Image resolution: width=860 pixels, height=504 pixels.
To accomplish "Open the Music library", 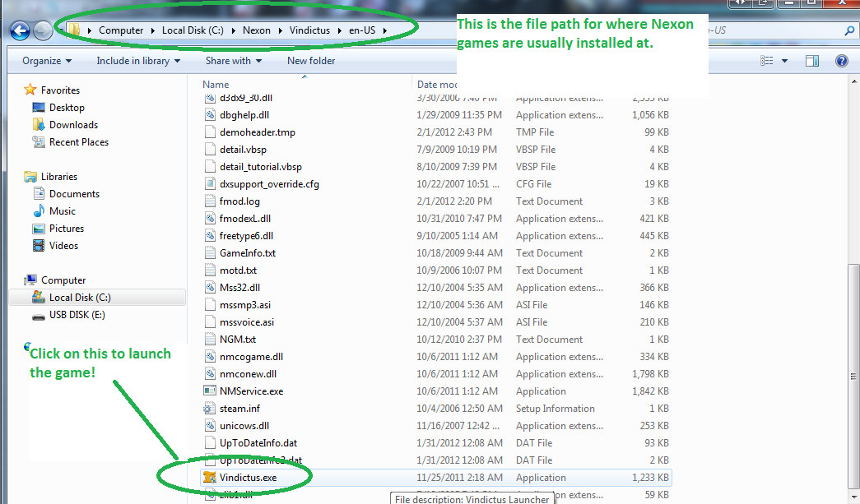I will click(62, 211).
